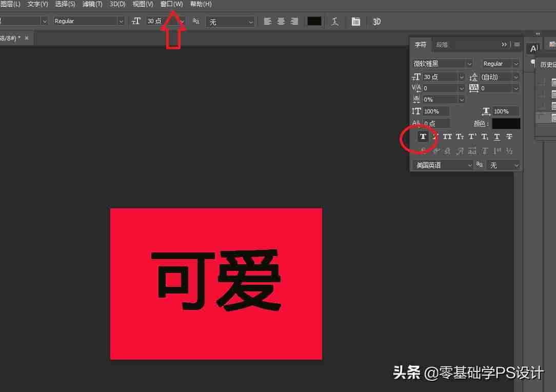The image size is (556, 392).
Task: Close the document tab
Action: pos(27,38)
